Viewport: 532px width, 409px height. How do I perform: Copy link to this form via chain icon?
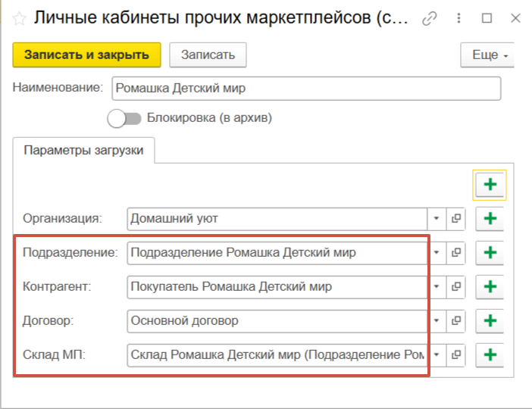point(430,18)
